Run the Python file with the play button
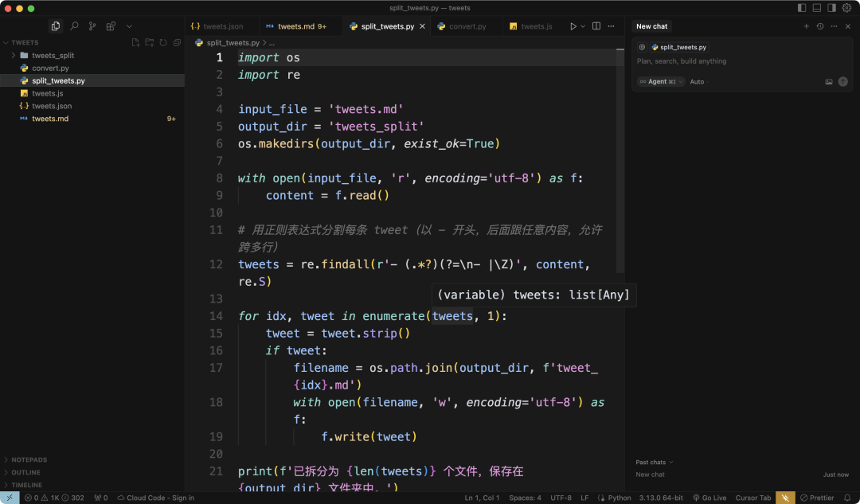This screenshot has width=860, height=504. [573, 26]
